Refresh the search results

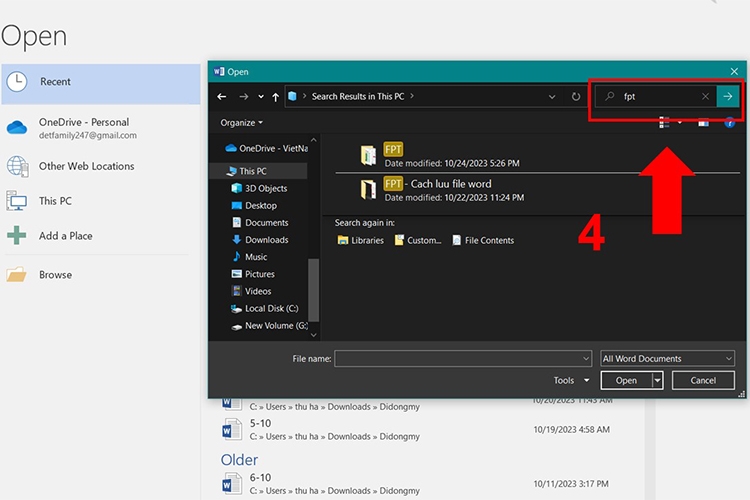click(x=576, y=97)
